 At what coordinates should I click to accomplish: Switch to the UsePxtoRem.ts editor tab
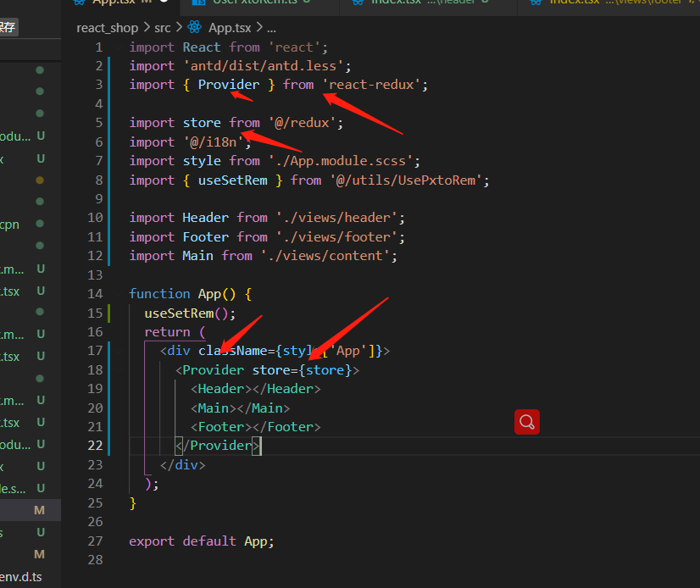click(x=259, y=3)
